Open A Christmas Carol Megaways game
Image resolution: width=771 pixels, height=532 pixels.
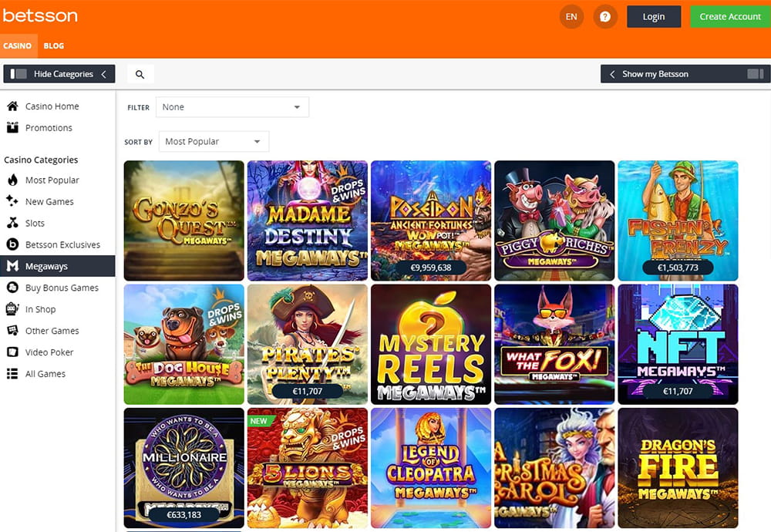(554, 467)
